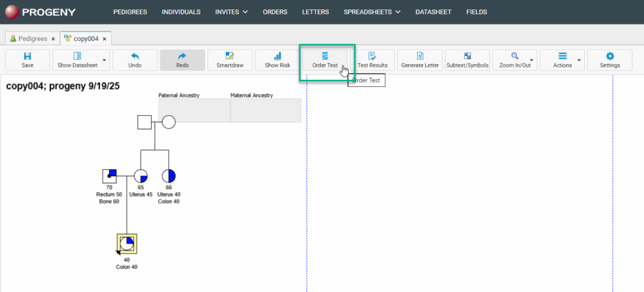The width and height of the screenshot is (644, 292).
Task: Expand the Zoom In/Out dropdown
Action: (x=531, y=60)
